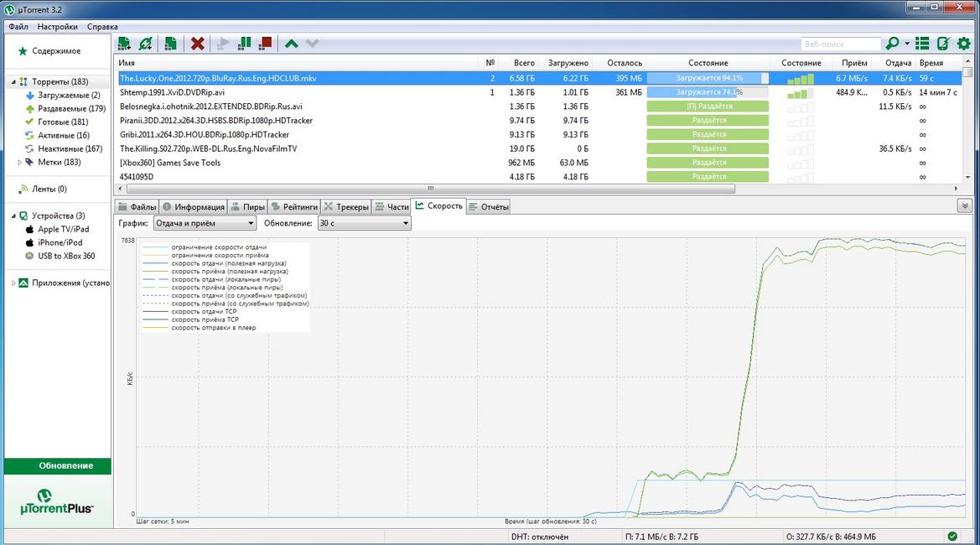The height and width of the screenshot is (545, 980).
Task: Open the search engine dropdown arrow
Action: click(907, 43)
